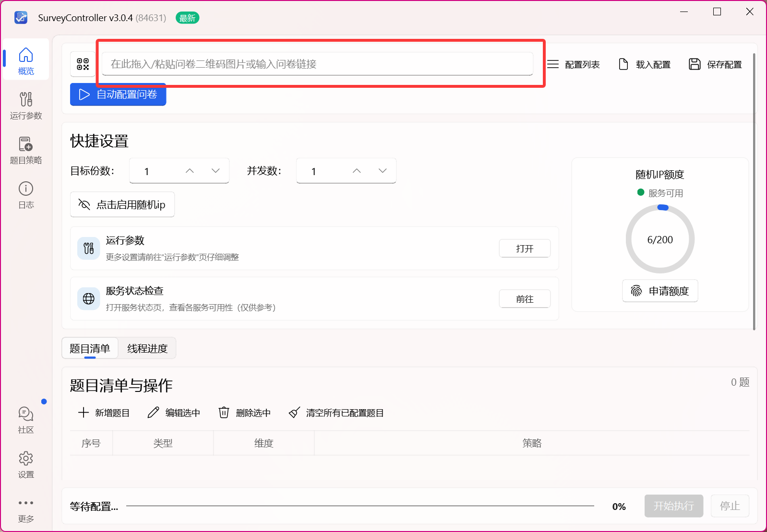Viewport: 767px width, 532px height.
Task: Increase 并发数 with up arrow
Action: point(357,171)
